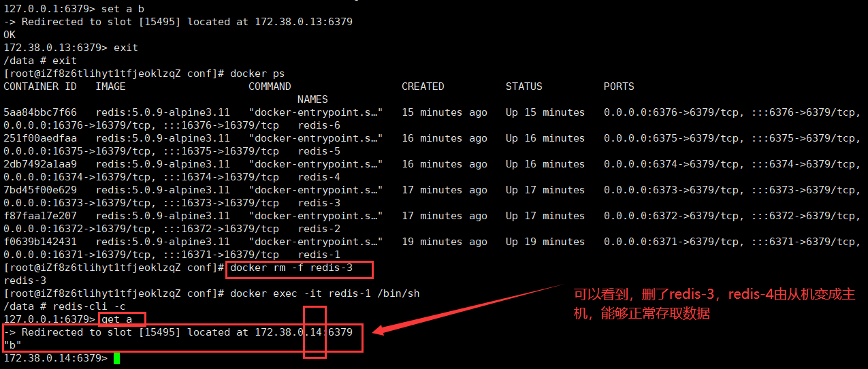Screen dimensions: 868x369
Task: Click container ID '2db7492a1aa9'
Action: (x=40, y=164)
